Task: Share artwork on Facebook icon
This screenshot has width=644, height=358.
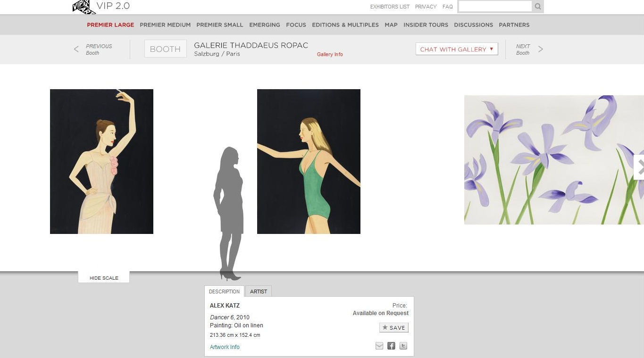Action: (x=391, y=346)
